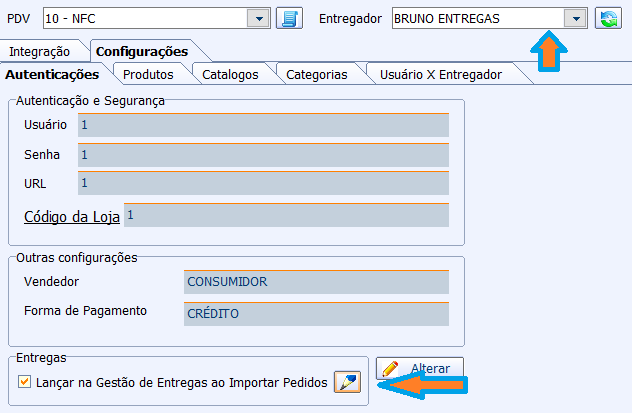Open the Produtos tab
Screen dimensions: 632x413
tap(148, 74)
